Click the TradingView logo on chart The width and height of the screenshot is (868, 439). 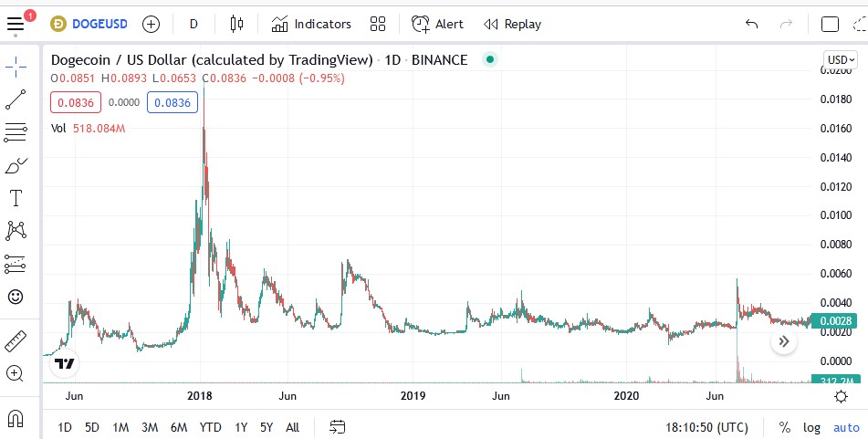click(x=64, y=363)
